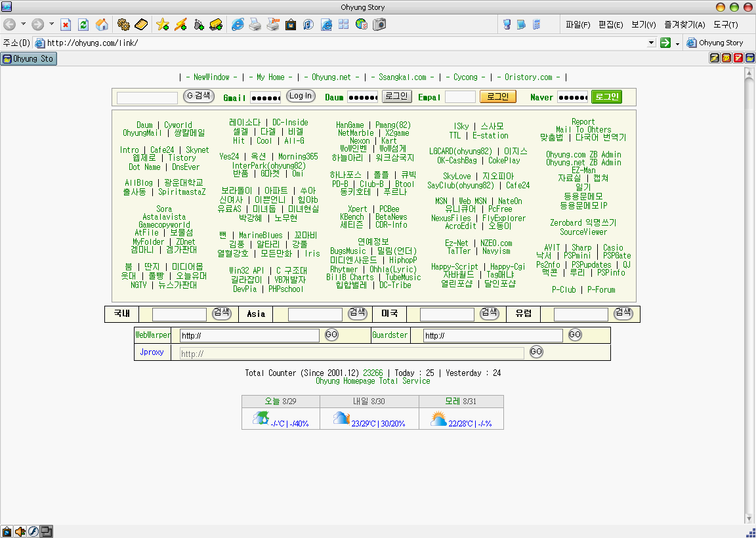Click the red Y icon on tab bar

point(738,58)
